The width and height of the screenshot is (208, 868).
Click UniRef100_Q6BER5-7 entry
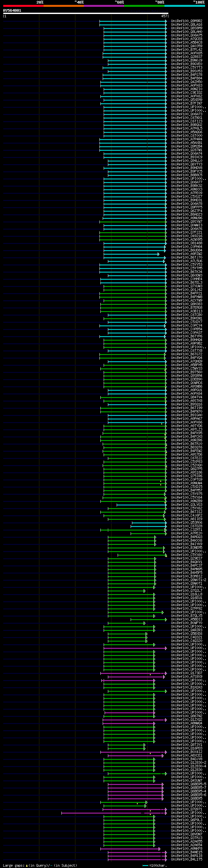pos(188,788)
